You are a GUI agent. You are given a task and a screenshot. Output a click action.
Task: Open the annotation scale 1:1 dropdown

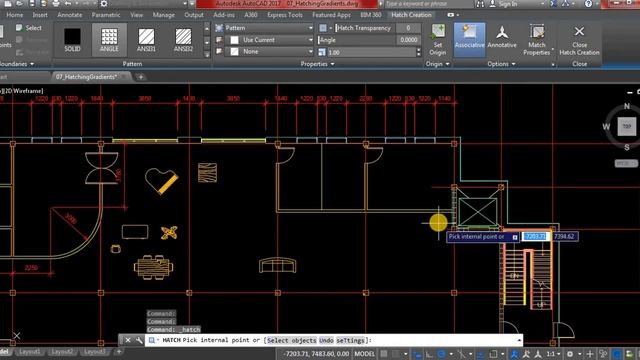553,354
